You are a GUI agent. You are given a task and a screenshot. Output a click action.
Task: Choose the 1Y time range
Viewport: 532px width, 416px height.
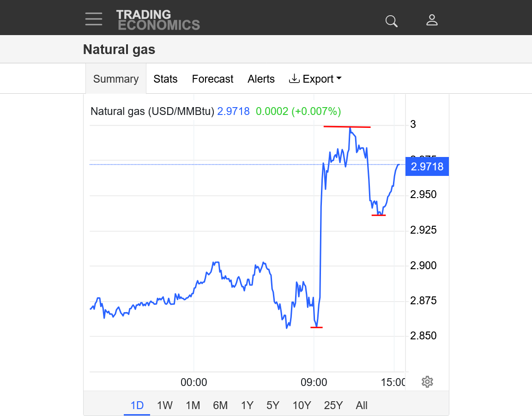(x=247, y=405)
